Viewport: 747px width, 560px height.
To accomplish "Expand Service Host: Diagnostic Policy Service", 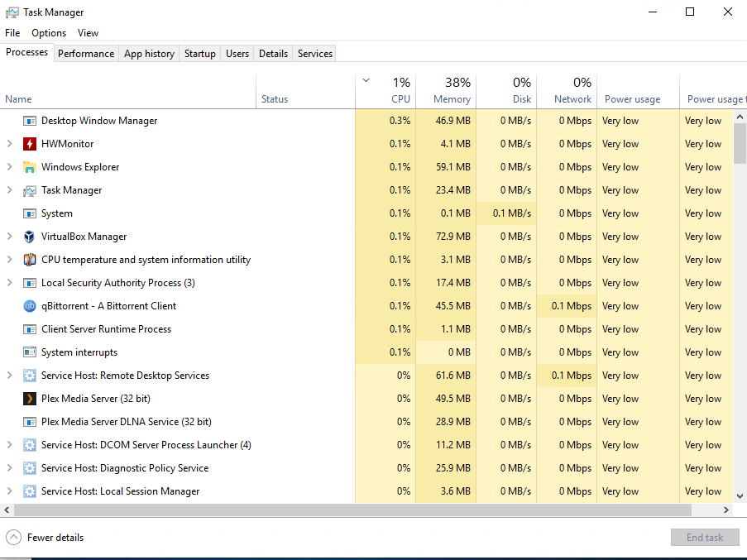I will point(10,468).
